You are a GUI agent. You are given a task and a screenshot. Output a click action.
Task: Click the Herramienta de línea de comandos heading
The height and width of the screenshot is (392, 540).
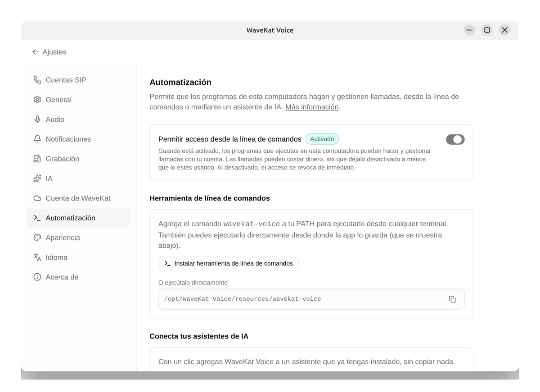point(210,198)
